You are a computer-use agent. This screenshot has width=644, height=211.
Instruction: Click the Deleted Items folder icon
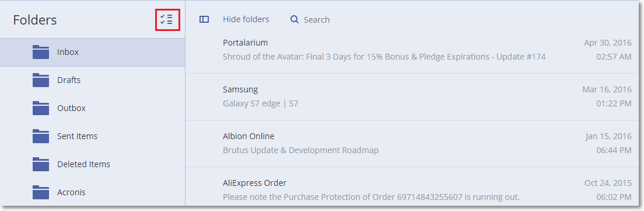(41, 164)
